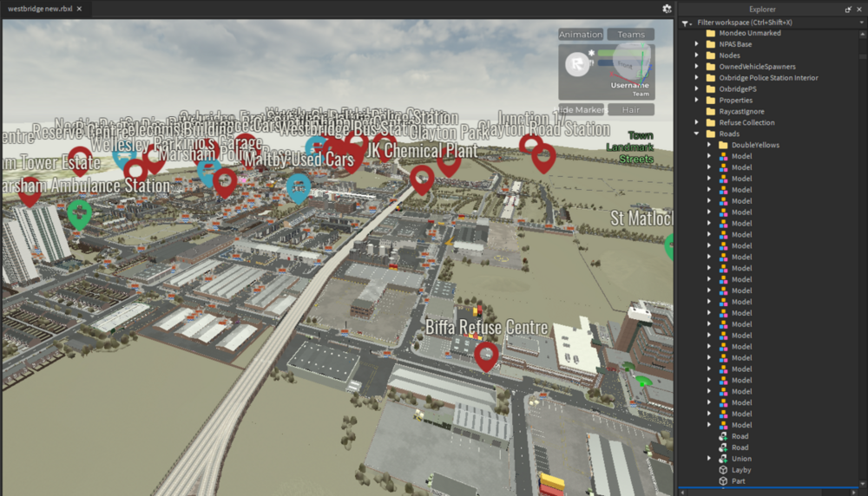The image size is (868, 496).
Task: Expand the NPAS Base folder
Action: (x=696, y=44)
